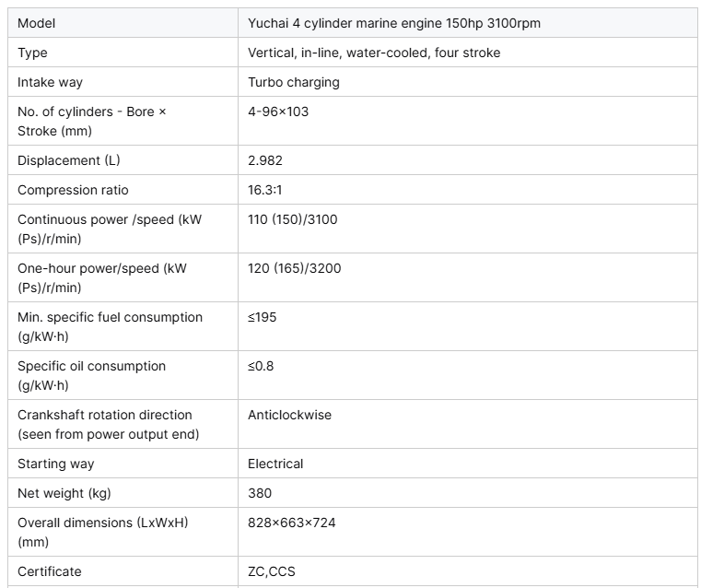
Task: Click the oil consumption value ≤0.8
Action: (x=261, y=366)
